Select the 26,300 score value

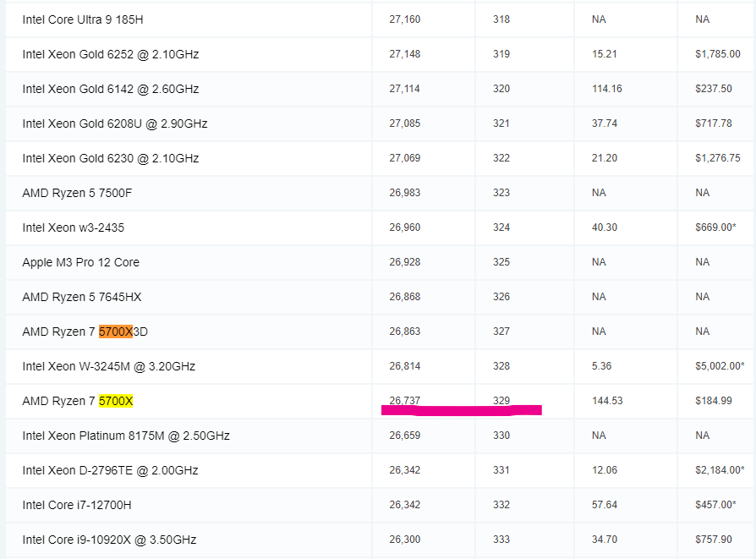(x=404, y=540)
